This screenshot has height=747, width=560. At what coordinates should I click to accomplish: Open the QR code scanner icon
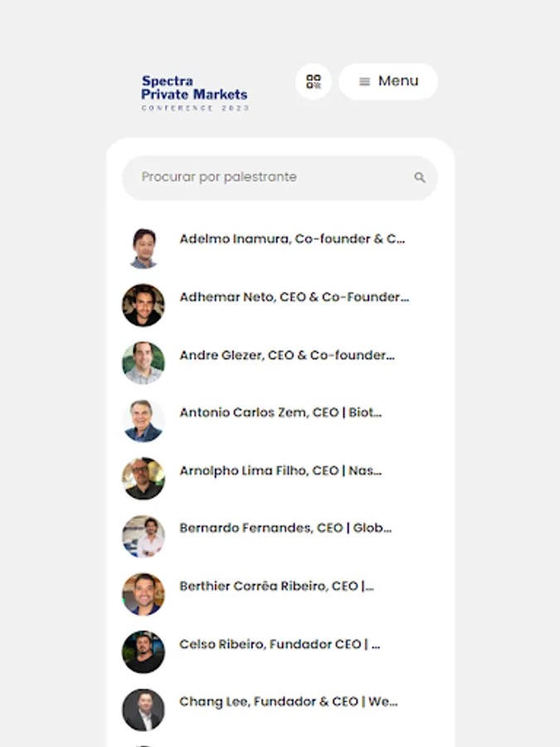point(314,81)
